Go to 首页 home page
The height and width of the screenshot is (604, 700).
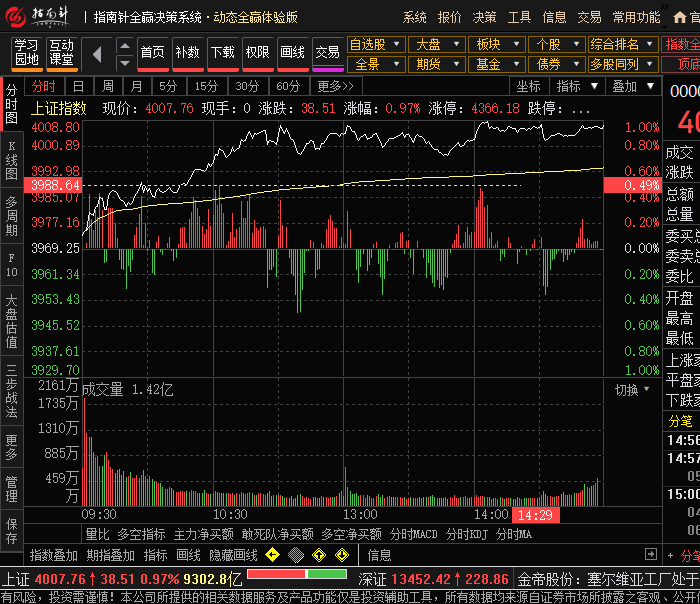(153, 53)
